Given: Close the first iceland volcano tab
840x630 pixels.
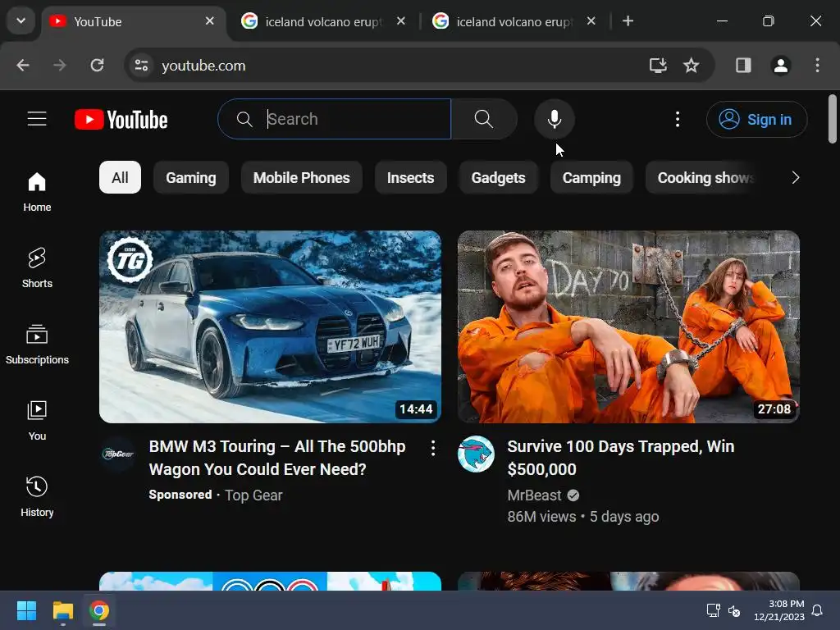Looking at the screenshot, I should pyautogui.click(x=400, y=21).
